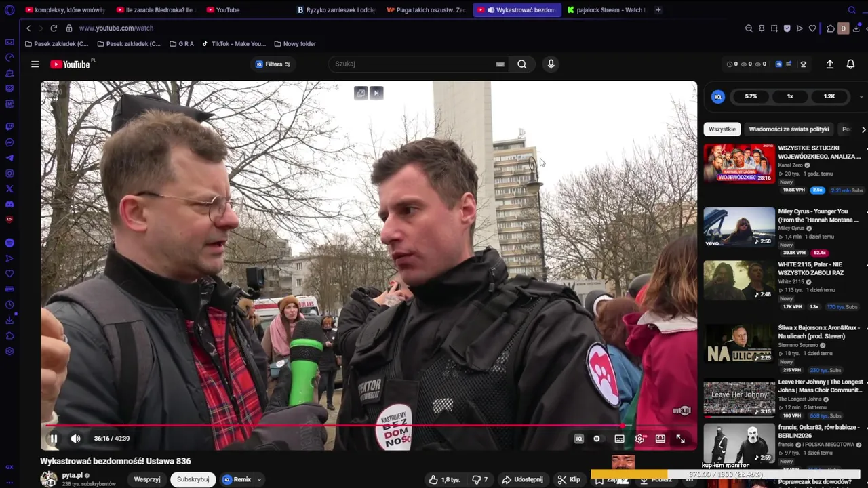This screenshot has width=868, height=488.
Task: Start voice search with microphone
Action: pos(551,64)
